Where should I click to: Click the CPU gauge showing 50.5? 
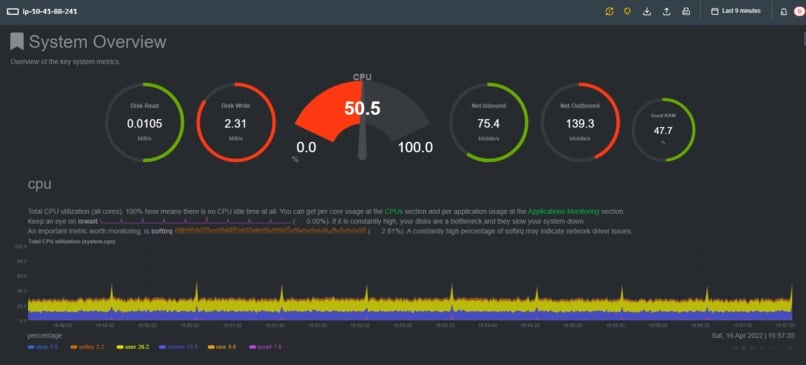(362, 117)
